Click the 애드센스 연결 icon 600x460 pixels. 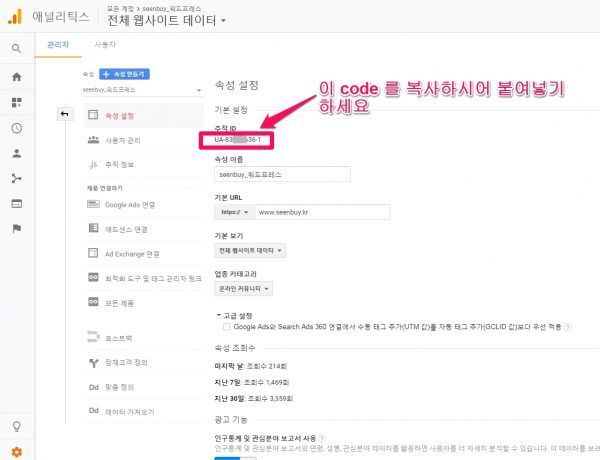(93, 228)
